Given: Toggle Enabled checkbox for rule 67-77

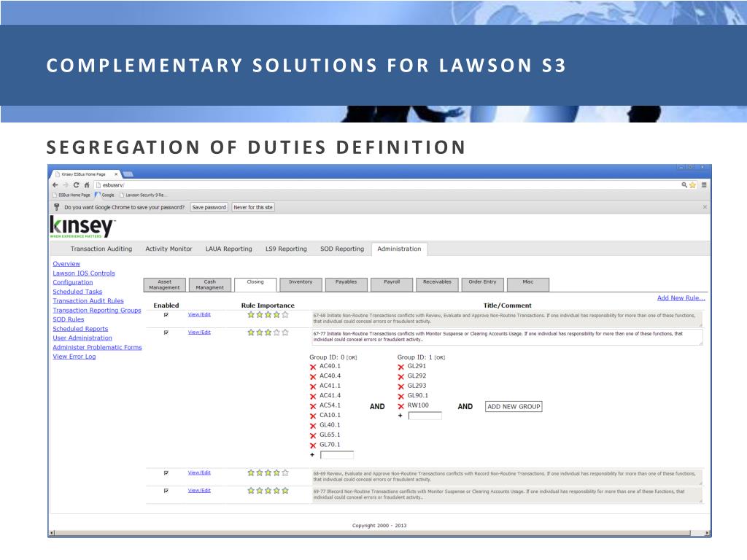Looking at the screenshot, I should pyautogui.click(x=166, y=332).
